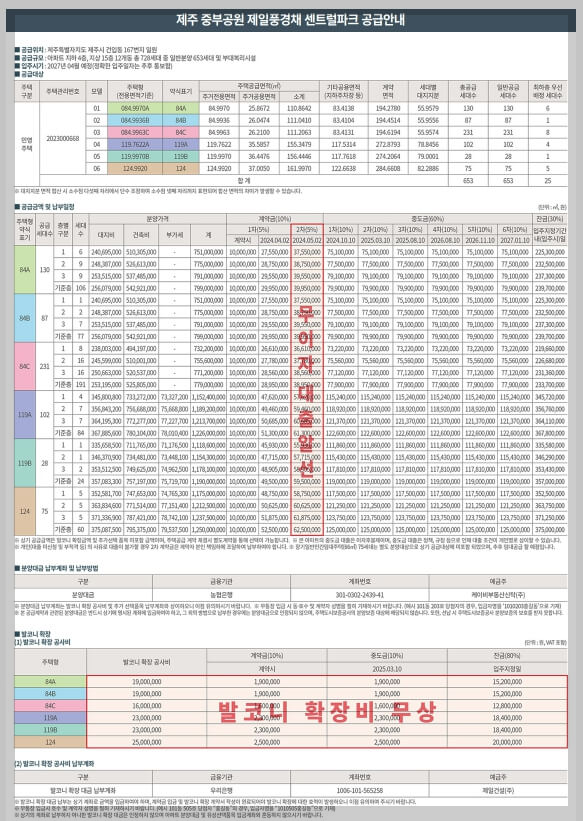Select the 25.8672 residential common area value

pos(259,108)
